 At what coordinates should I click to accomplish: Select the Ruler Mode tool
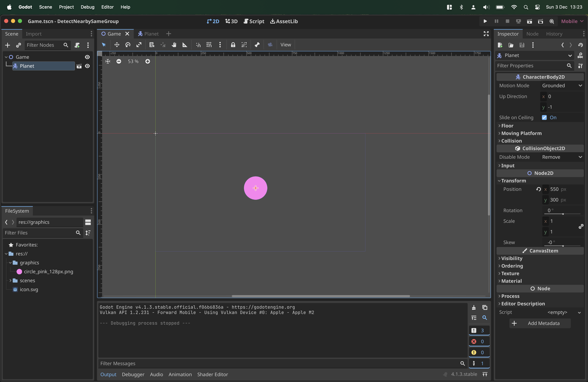184,45
